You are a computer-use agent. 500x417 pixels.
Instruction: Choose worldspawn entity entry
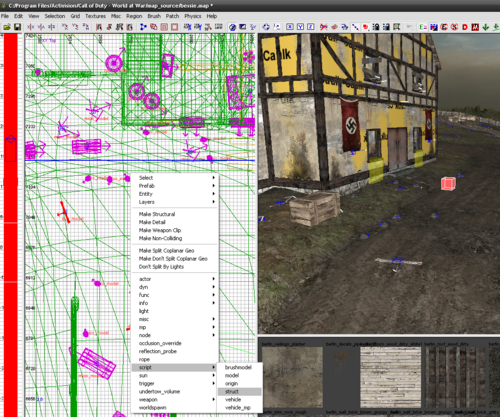[x=175, y=407]
